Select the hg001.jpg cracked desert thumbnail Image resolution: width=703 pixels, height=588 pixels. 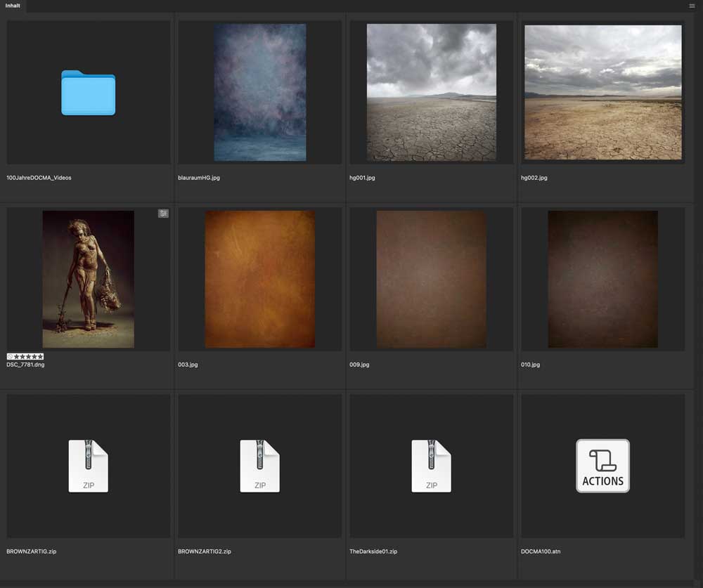[431, 92]
